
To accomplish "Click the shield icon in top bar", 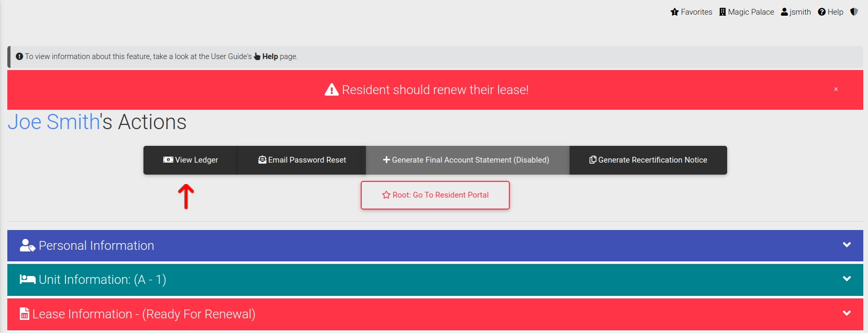I will (x=854, y=12).
